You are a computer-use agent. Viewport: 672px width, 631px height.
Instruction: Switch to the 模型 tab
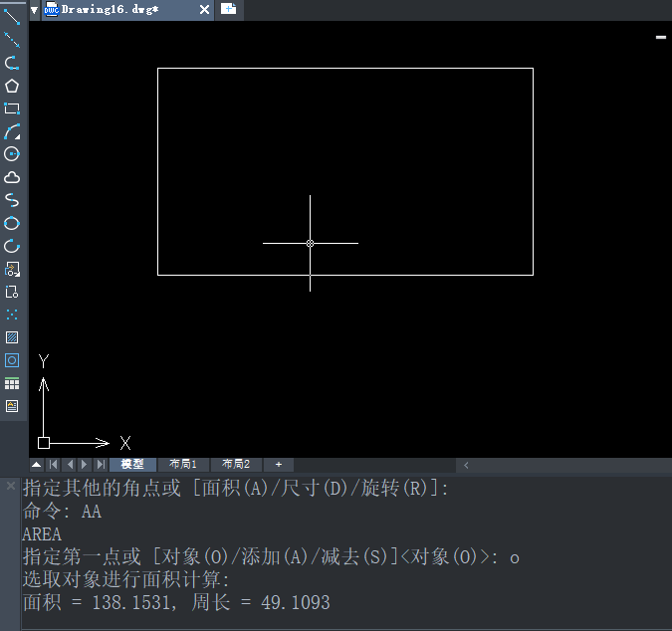(132, 465)
